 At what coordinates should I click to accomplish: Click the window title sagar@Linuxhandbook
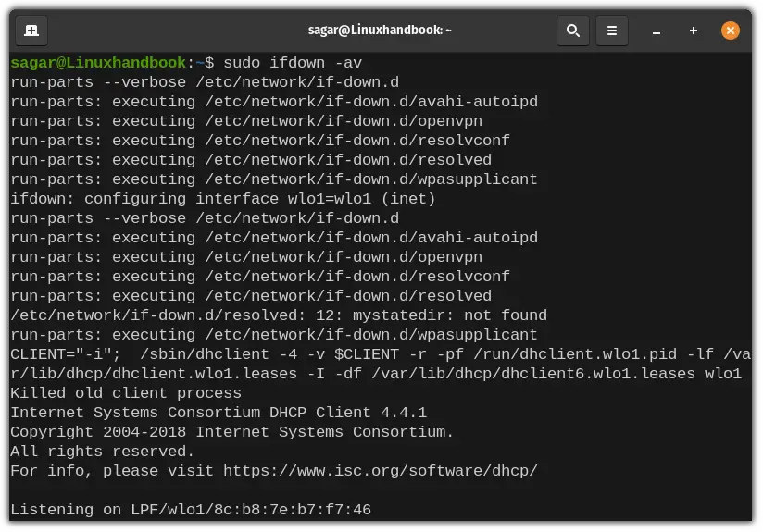tap(380, 31)
